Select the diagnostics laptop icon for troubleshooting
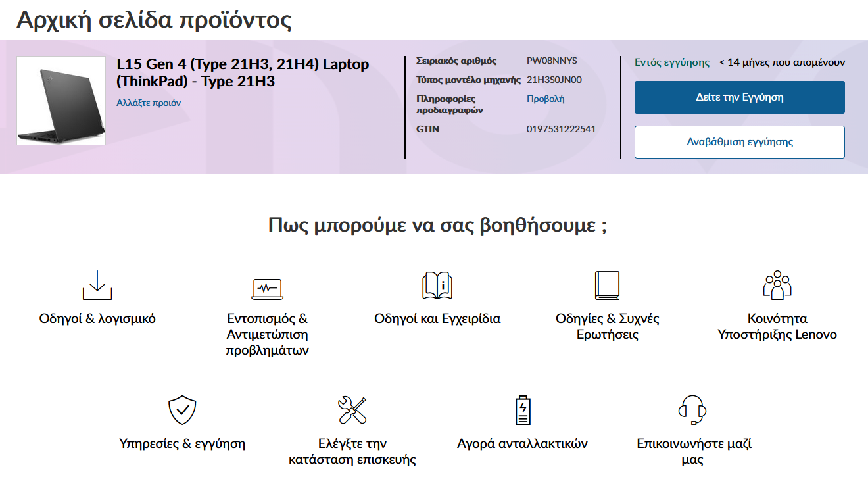Image resolution: width=868 pixels, height=498 pixels. coord(266,287)
